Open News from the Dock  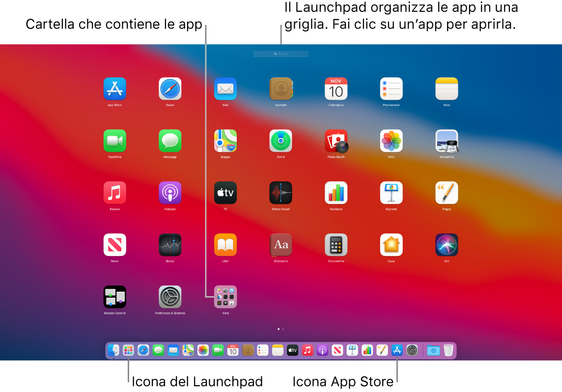[x=337, y=350]
